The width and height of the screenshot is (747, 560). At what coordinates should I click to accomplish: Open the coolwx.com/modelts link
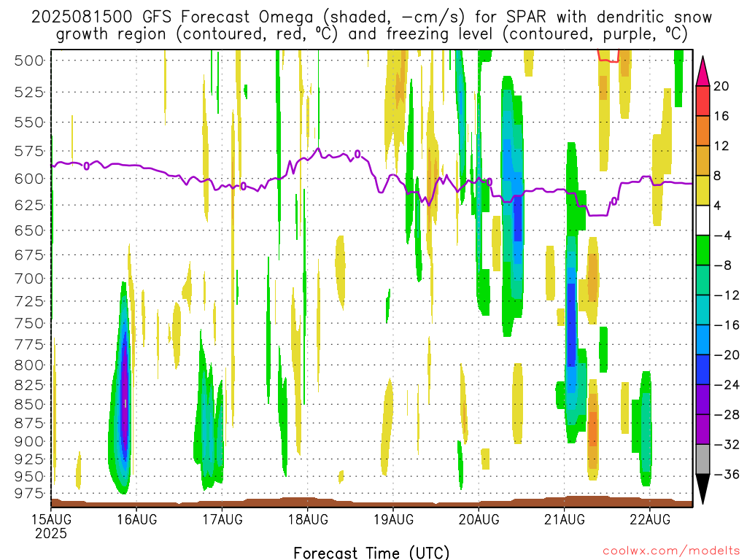[671, 551]
